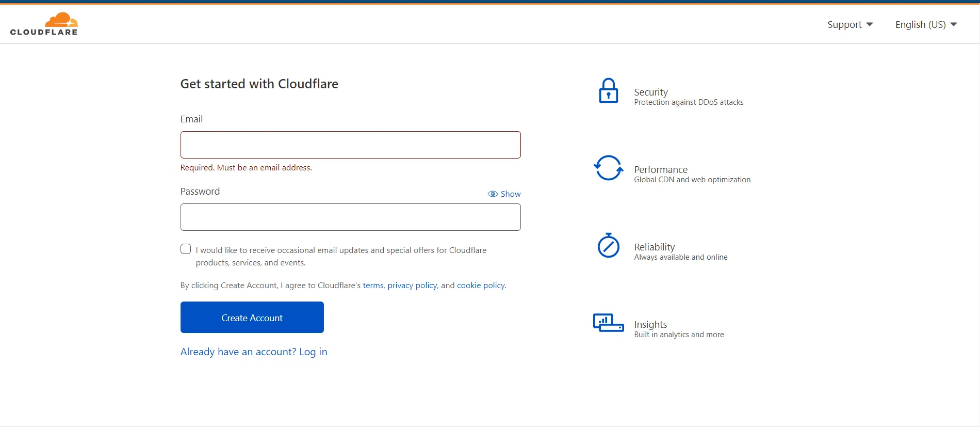The image size is (980, 427).
Task: Click 'Global CDN and web optimization' text
Action: [x=692, y=180]
